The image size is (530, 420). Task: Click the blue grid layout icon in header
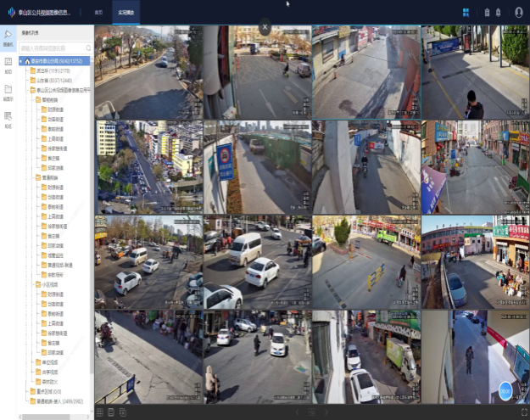pyautogui.click(x=466, y=12)
